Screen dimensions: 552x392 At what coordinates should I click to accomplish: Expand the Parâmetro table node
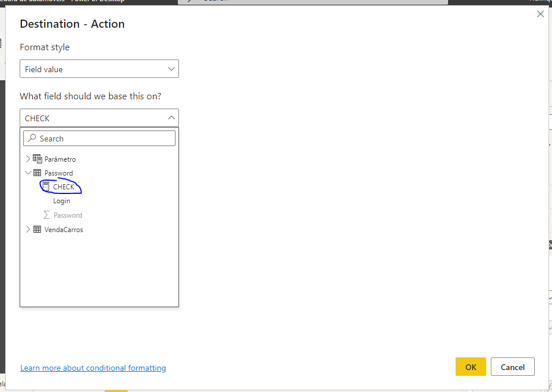(x=28, y=159)
